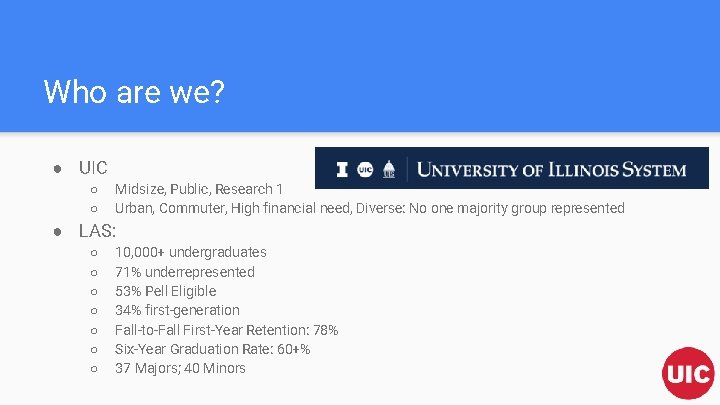Image resolution: width=720 pixels, height=405 pixels.
Task: Click the '37 Majors; 40 Minors' line
Action: tap(180, 368)
